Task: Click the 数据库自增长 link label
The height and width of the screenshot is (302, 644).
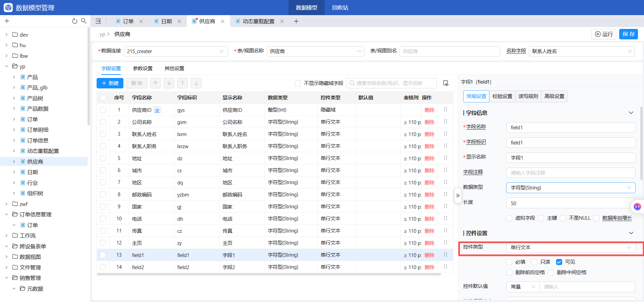Action: pyautogui.click(x=617, y=218)
